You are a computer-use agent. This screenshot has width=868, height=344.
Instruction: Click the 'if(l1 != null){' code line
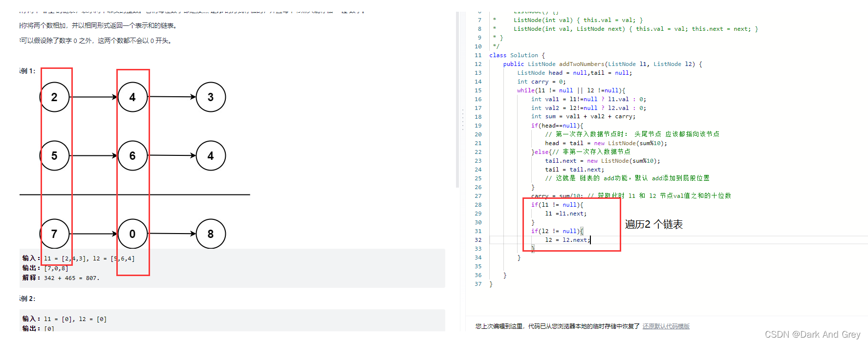(x=557, y=205)
